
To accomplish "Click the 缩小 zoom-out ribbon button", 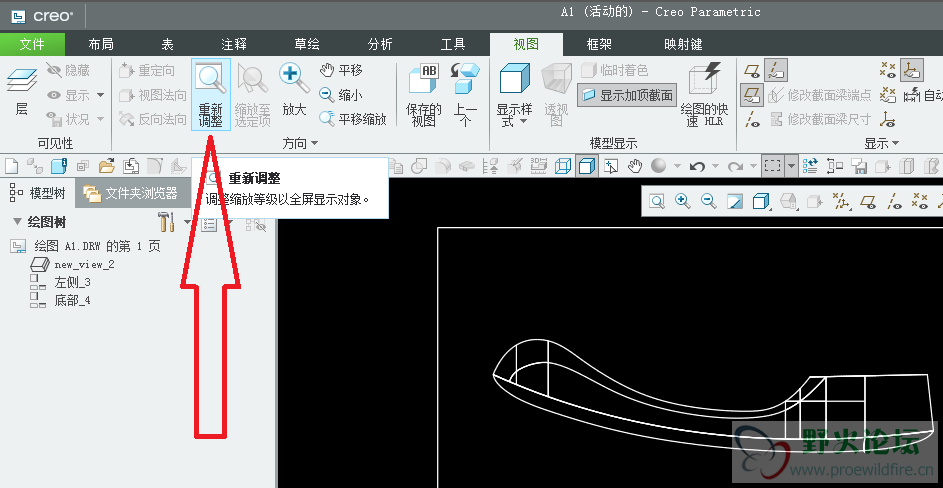I will coord(341,95).
